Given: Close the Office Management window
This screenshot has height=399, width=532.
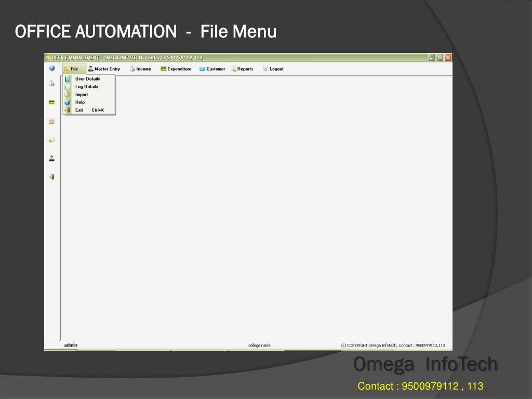Looking at the screenshot, I should 448,58.
